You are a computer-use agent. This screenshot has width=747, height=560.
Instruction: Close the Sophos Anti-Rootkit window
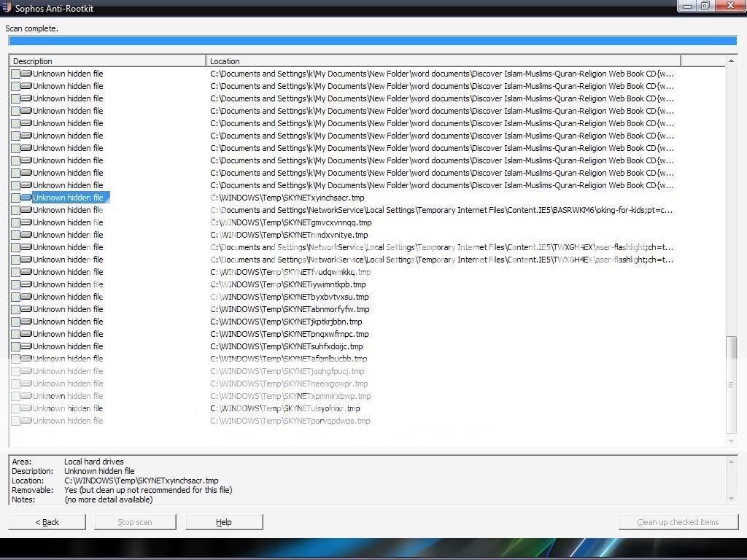click(x=730, y=6)
